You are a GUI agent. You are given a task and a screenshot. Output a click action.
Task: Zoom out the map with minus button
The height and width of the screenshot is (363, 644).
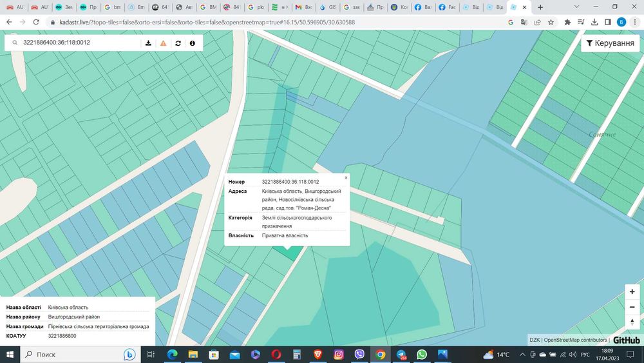point(632,307)
